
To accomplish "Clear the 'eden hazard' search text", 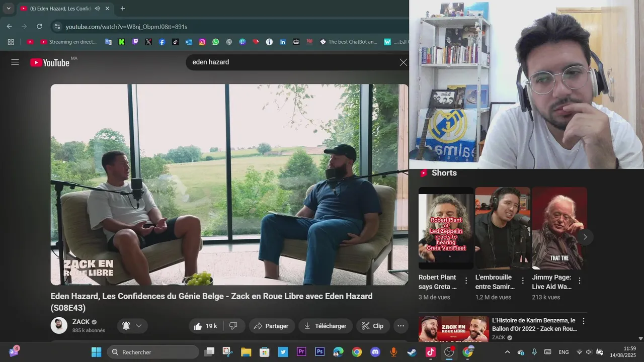I will point(403,62).
